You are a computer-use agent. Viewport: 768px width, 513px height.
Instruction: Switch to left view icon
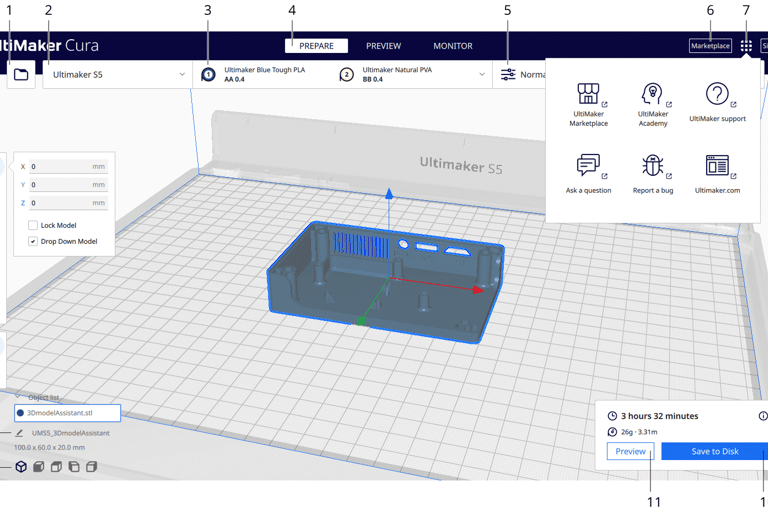coord(74,466)
